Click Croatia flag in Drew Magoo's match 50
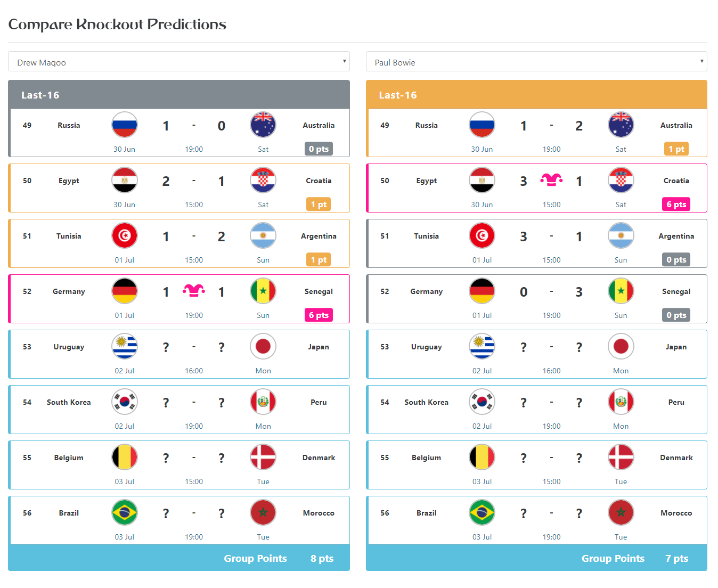This screenshot has width=718, height=588. pyautogui.click(x=263, y=181)
